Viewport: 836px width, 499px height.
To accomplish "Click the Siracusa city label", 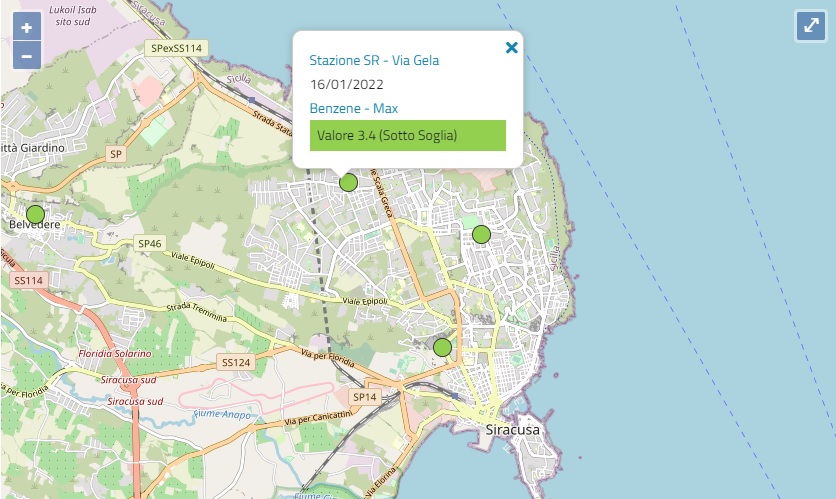I will coord(512,430).
